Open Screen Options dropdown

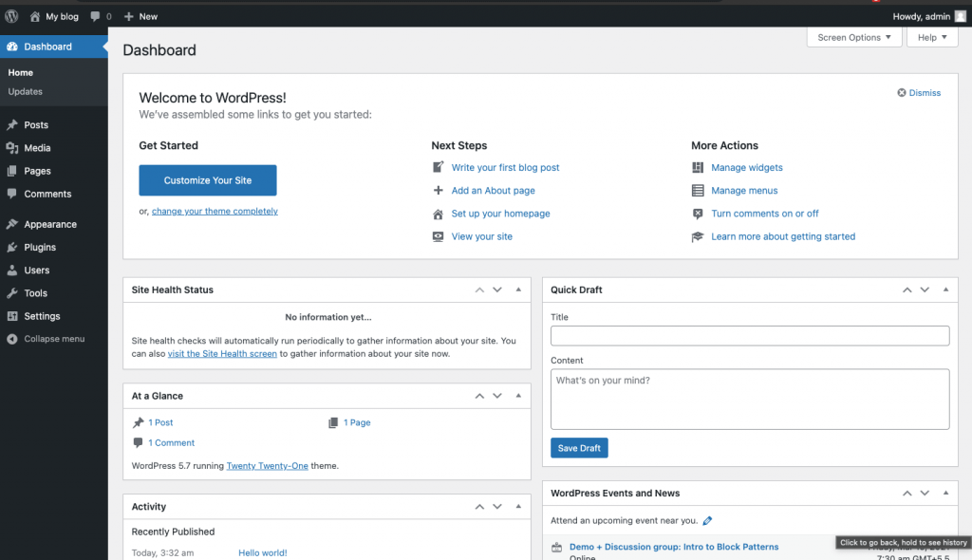[854, 37]
